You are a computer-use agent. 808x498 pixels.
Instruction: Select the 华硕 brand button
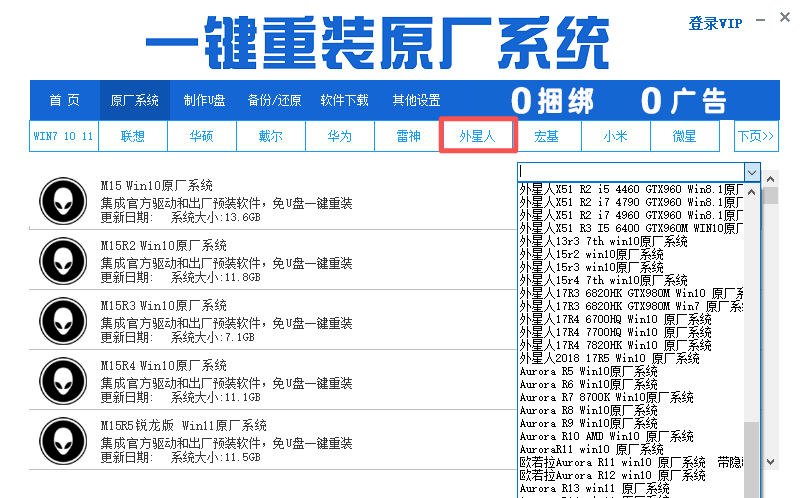tap(201, 136)
